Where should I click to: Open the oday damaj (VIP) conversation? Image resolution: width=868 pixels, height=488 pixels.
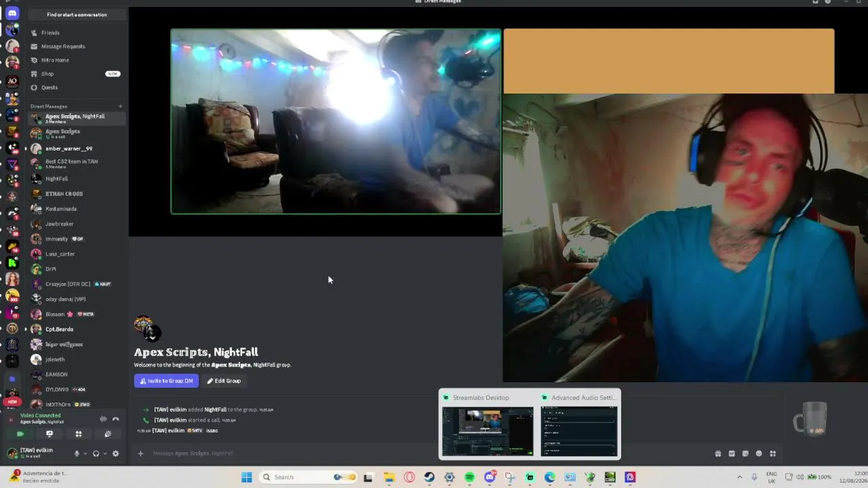tap(76, 299)
